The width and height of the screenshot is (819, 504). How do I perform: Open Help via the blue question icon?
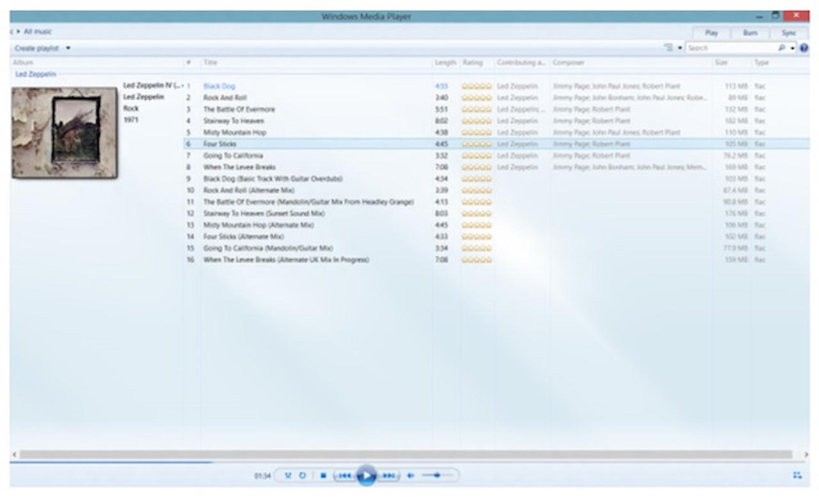tap(804, 48)
